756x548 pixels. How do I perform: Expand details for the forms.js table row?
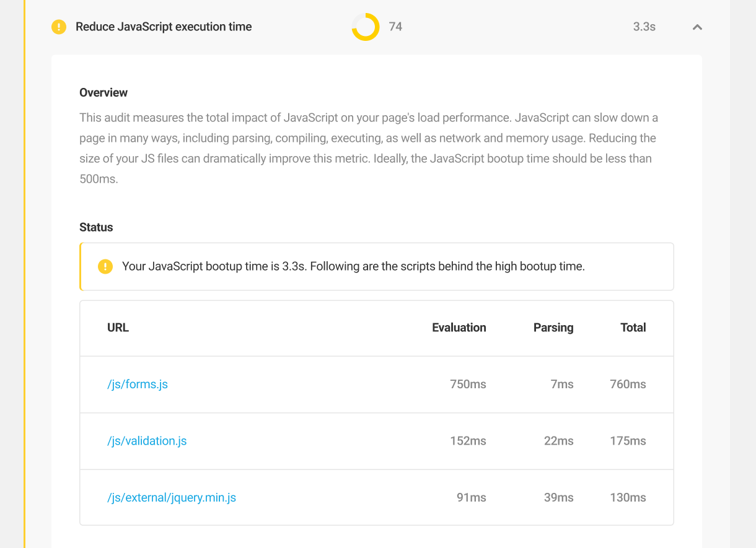pos(376,384)
